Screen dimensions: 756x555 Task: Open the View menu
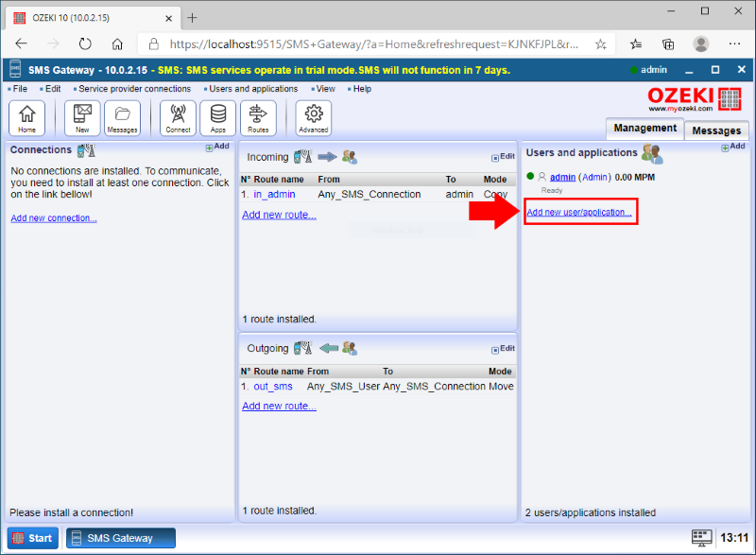pos(325,89)
